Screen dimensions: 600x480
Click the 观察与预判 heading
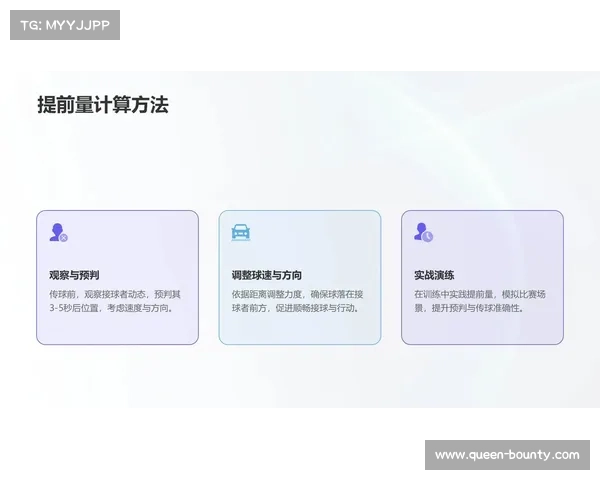[74, 275]
